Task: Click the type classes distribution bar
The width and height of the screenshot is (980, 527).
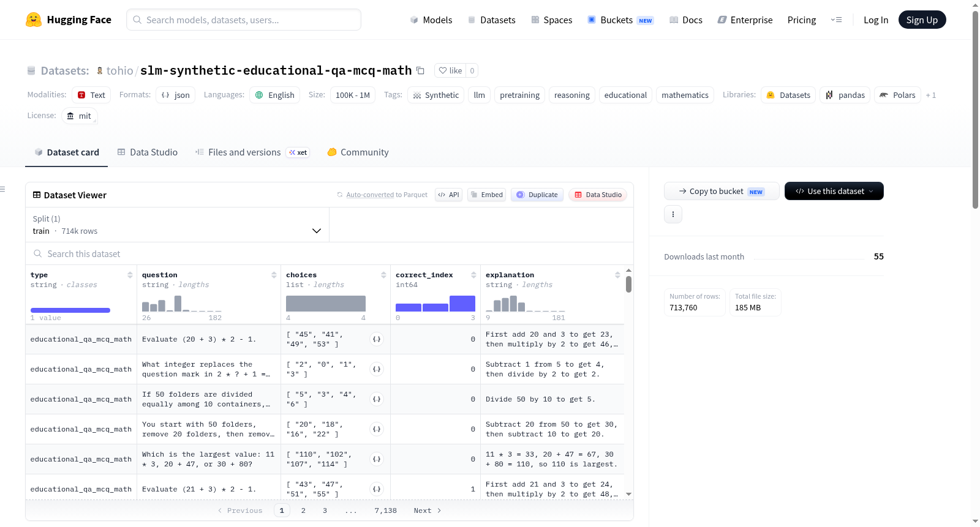Action: pos(70,310)
